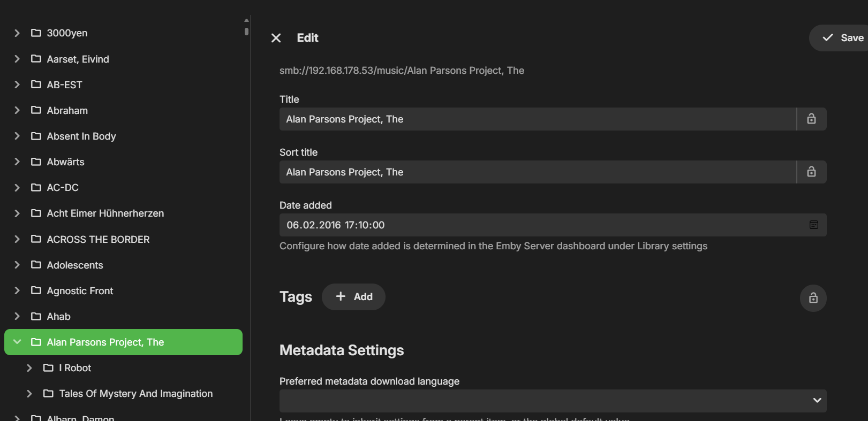
Task: Click the Abwärts folder icon
Action: [x=36, y=162]
